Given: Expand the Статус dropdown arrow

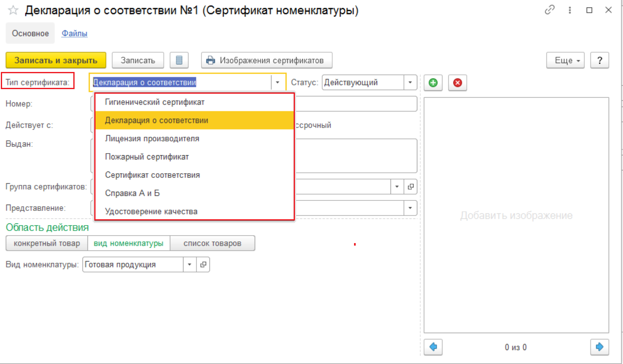Looking at the screenshot, I should (410, 82).
